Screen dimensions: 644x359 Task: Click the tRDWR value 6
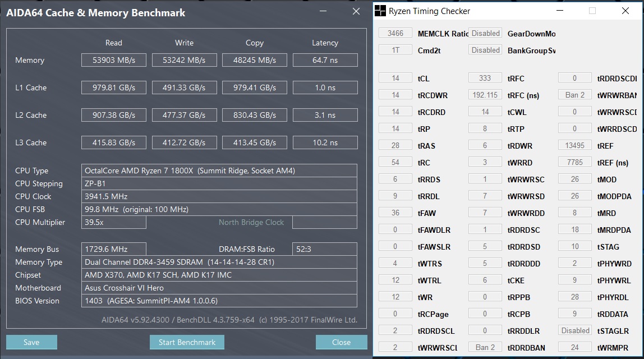tap(485, 145)
